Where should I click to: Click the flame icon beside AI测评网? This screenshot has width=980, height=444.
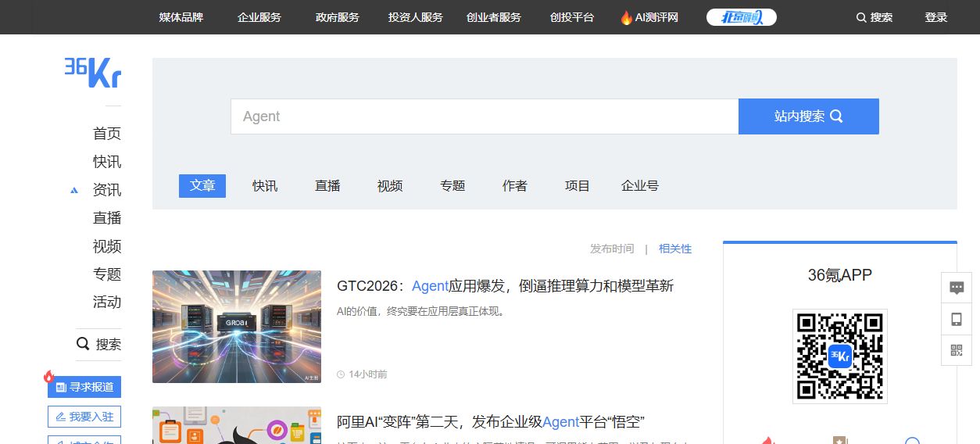coord(626,17)
